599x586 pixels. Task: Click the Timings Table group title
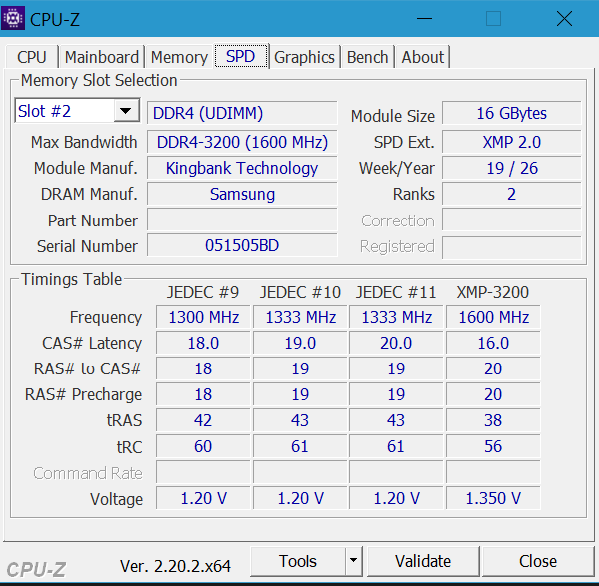pyautogui.click(x=71, y=279)
